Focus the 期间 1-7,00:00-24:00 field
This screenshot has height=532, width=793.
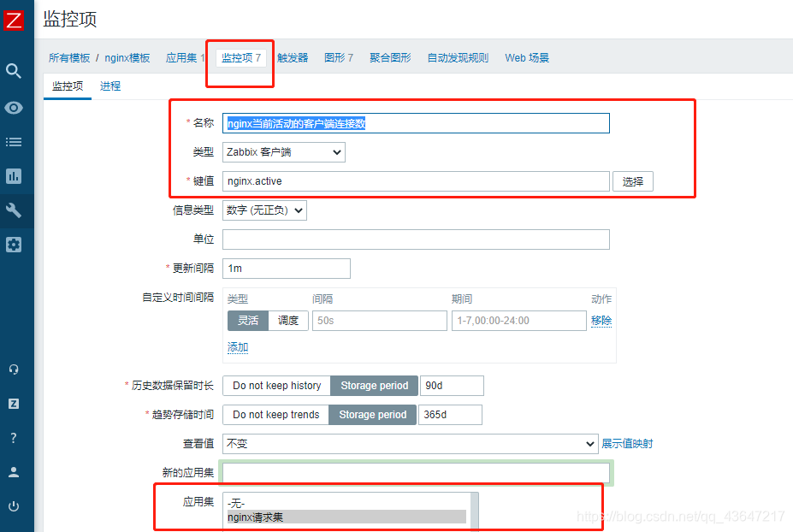(519, 321)
